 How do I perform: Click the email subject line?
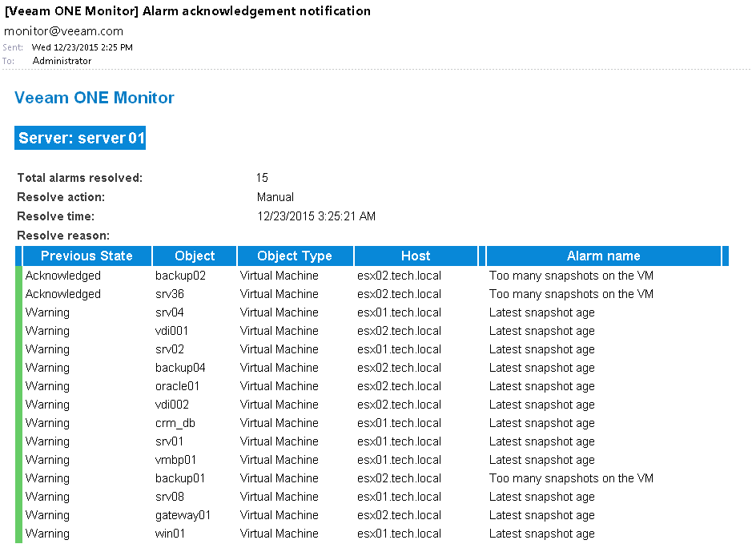(x=187, y=11)
